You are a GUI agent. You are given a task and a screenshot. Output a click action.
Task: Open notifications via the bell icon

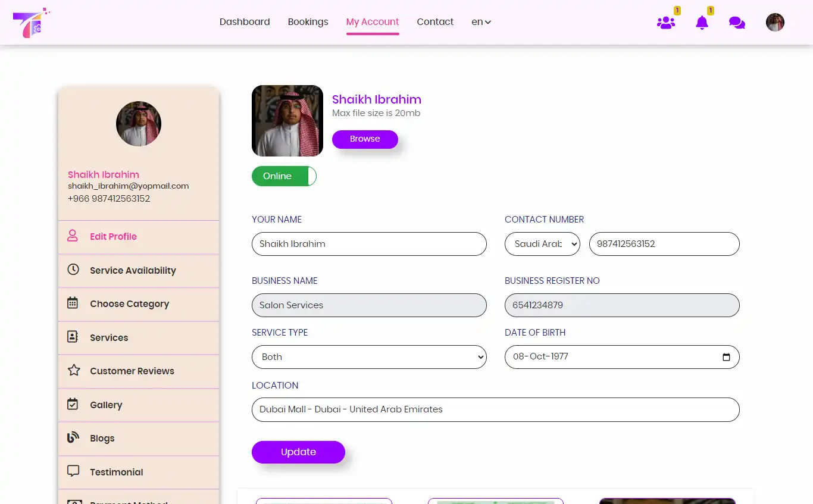point(702,22)
